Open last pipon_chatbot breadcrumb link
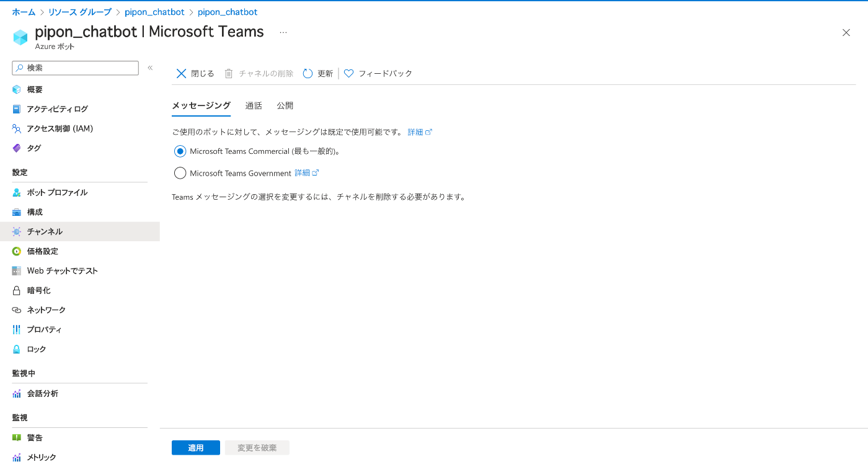This screenshot has width=868, height=467. click(x=228, y=12)
